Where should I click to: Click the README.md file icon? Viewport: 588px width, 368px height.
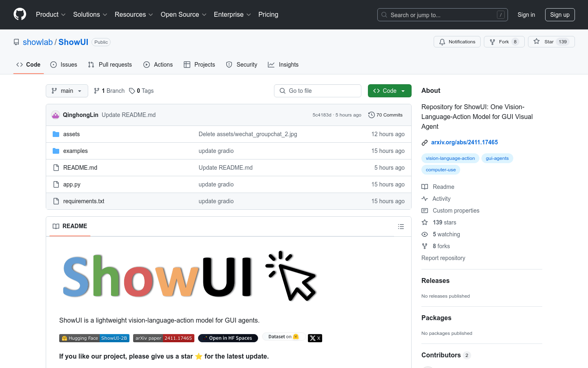click(56, 168)
